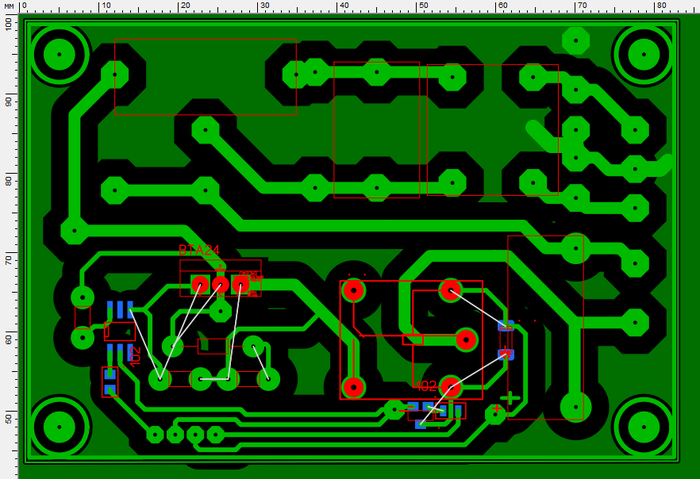Select the 102 label beside bottom-right red pad
Viewport: 700px width, 479px height.
tap(425, 385)
